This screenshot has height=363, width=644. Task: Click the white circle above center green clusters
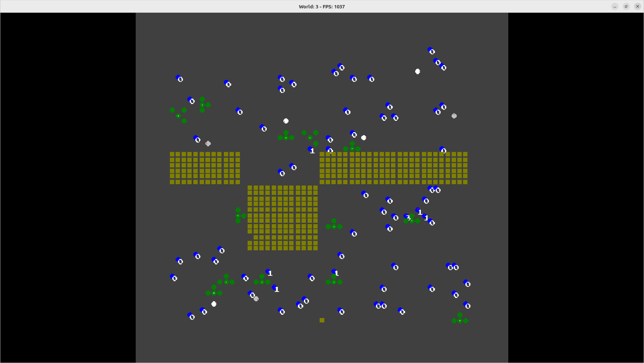(286, 121)
